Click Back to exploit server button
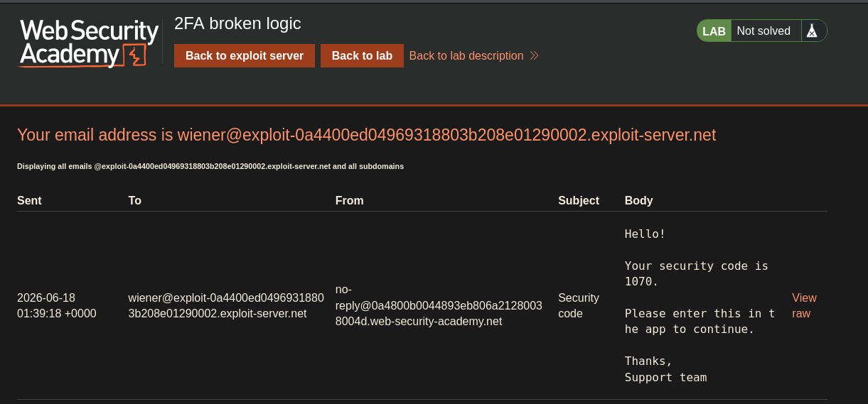The image size is (868, 404). click(245, 56)
